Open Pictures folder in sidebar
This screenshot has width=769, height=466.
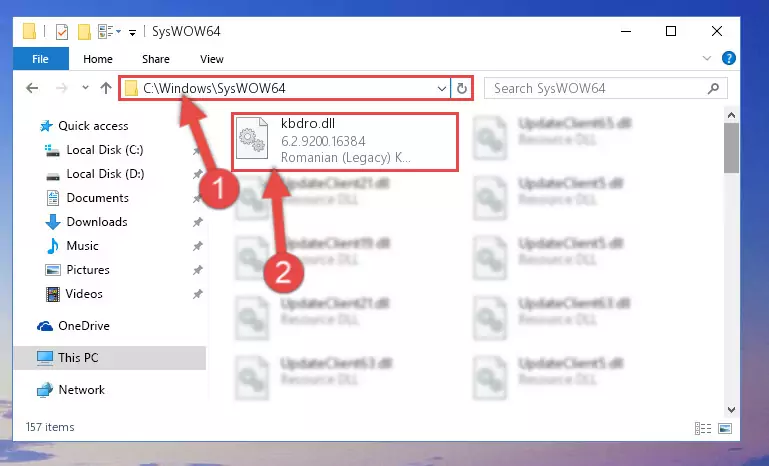[88, 270]
